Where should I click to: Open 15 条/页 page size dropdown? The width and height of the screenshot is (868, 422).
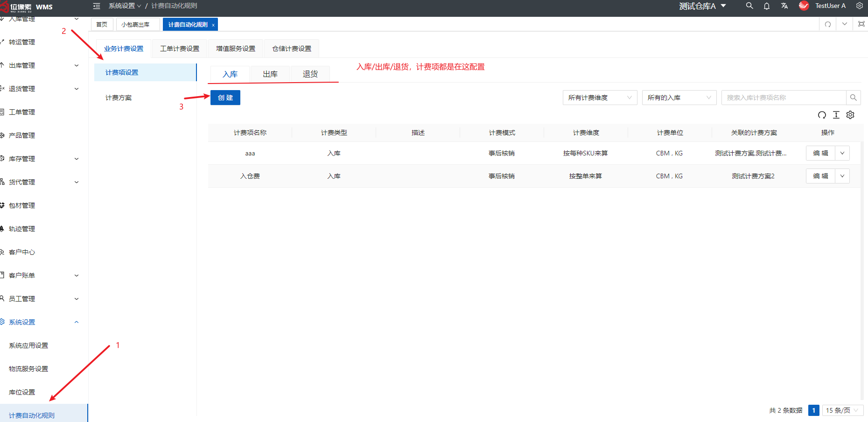(842, 410)
